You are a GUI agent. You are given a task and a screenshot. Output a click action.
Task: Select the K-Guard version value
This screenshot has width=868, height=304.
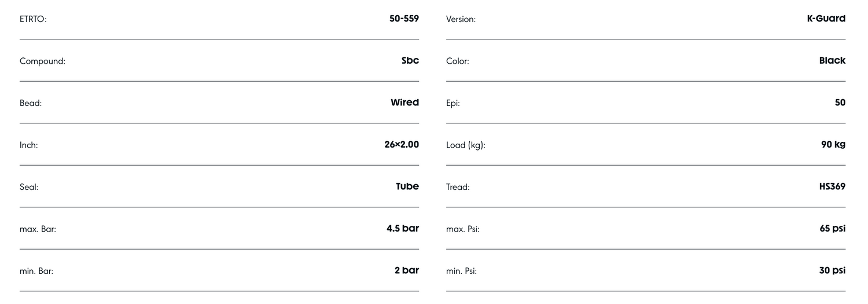tap(826, 19)
